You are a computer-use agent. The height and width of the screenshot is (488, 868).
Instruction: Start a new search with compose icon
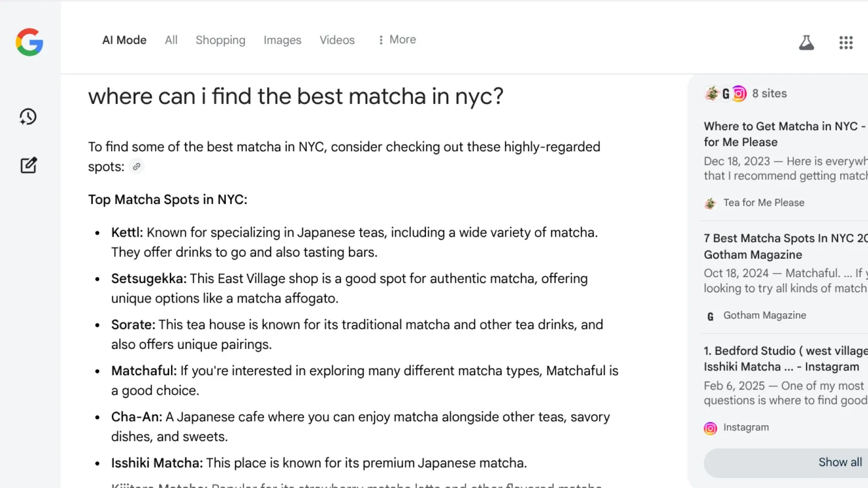(x=28, y=165)
